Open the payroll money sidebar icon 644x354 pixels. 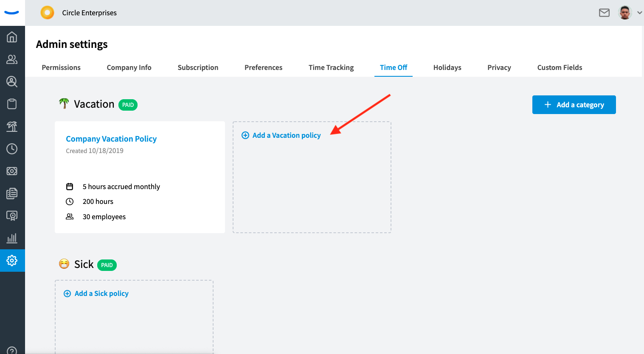click(x=12, y=171)
